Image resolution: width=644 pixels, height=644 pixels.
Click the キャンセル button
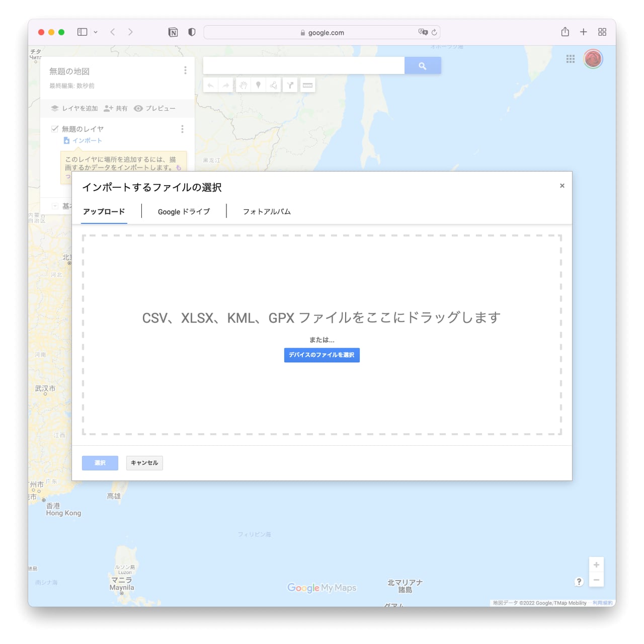pyautogui.click(x=144, y=463)
